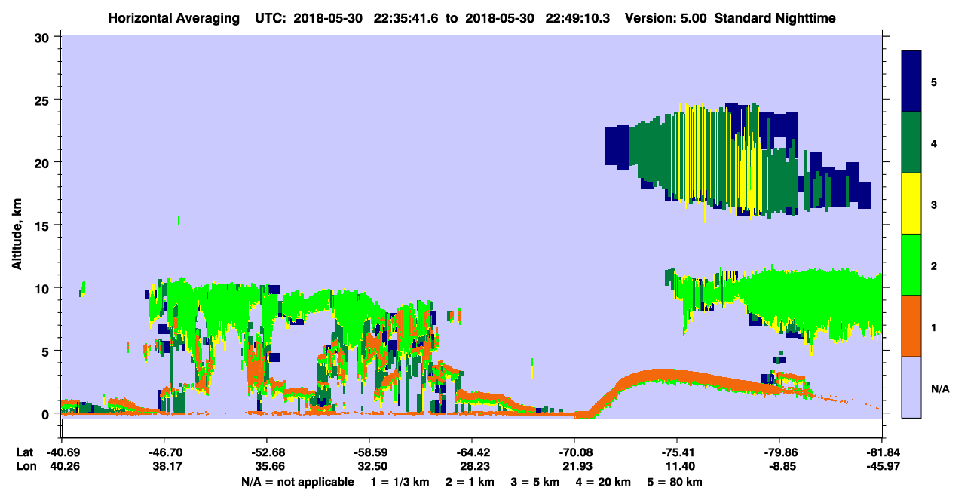Click the longitude value 28.23
The image size is (980, 503).
[x=471, y=466]
